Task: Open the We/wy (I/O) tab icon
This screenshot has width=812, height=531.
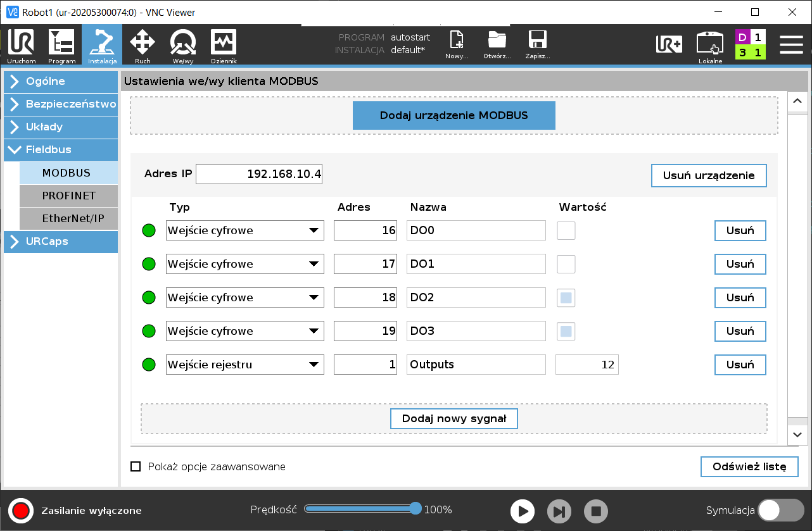Action: click(x=183, y=46)
